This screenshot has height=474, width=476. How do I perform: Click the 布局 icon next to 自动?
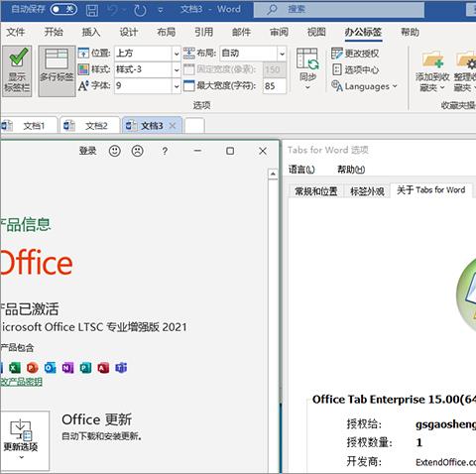189,54
